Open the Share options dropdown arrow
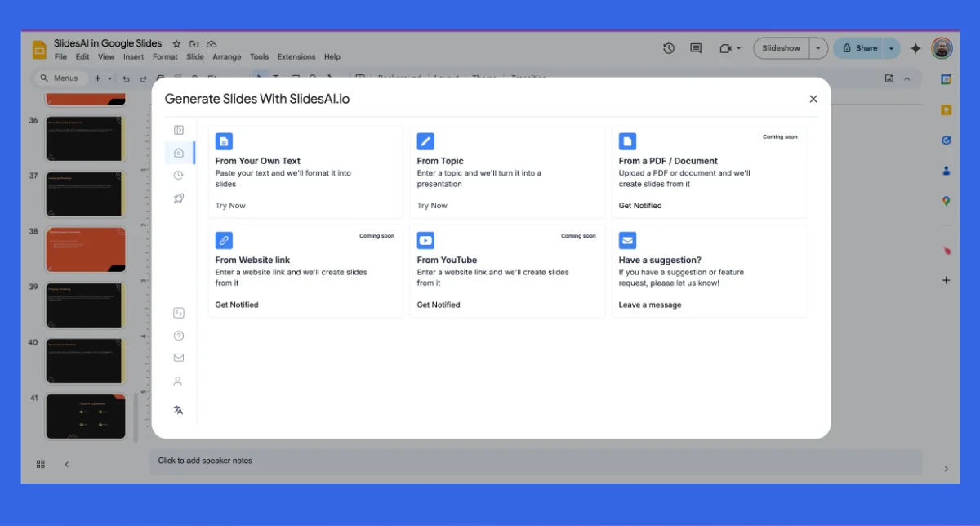 [x=891, y=48]
